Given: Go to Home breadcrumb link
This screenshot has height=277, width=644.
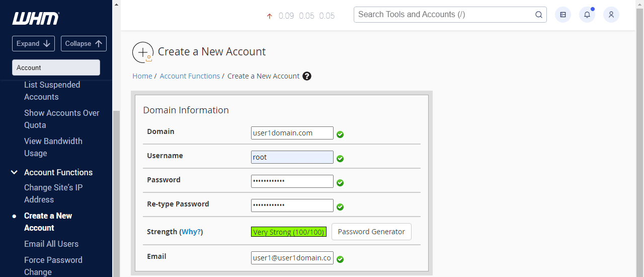Looking at the screenshot, I should [142, 76].
